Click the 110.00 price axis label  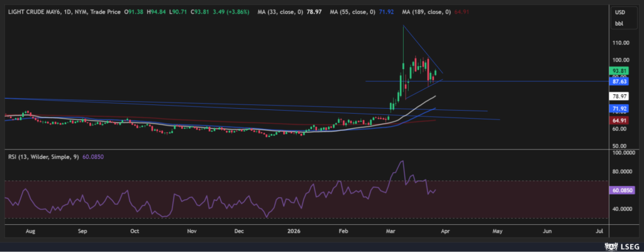click(621, 43)
